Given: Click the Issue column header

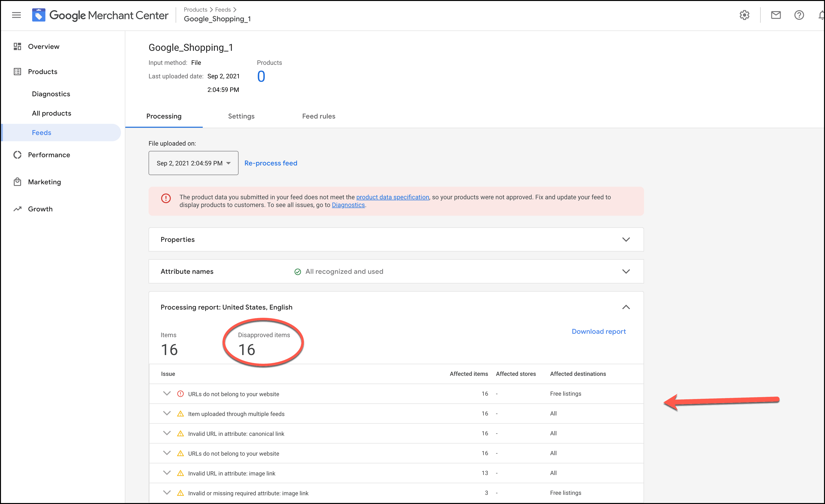Looking at the screenshot, I should 168,374.
